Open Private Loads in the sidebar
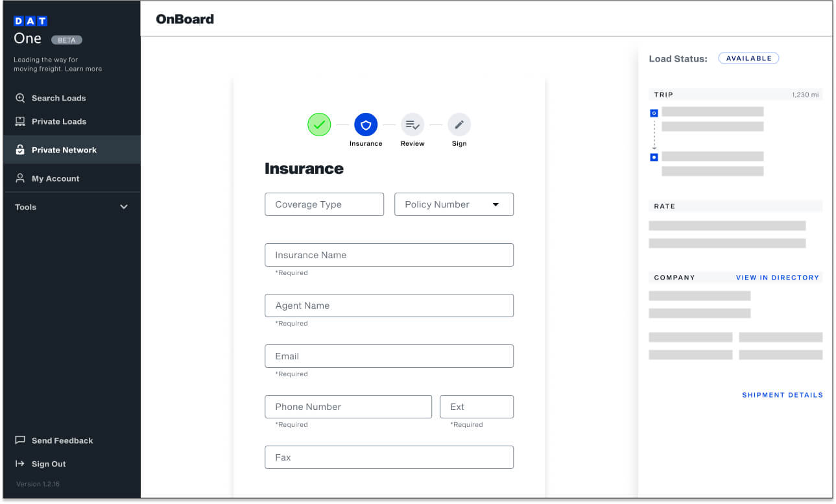This screenshot has width=836, height=504. pyautogui.click(x=59, y=121)
